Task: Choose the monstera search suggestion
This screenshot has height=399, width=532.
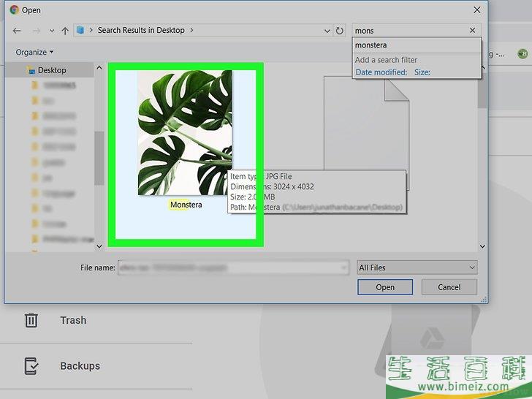Action: 417,45
